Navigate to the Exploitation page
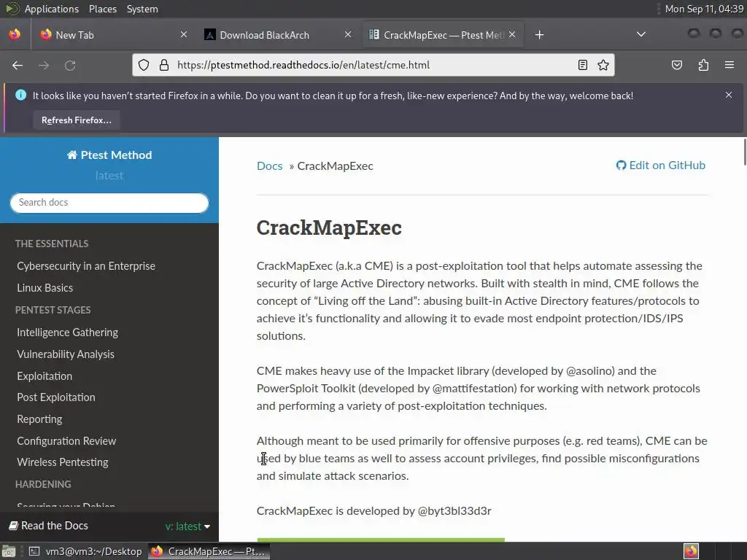 44,376
